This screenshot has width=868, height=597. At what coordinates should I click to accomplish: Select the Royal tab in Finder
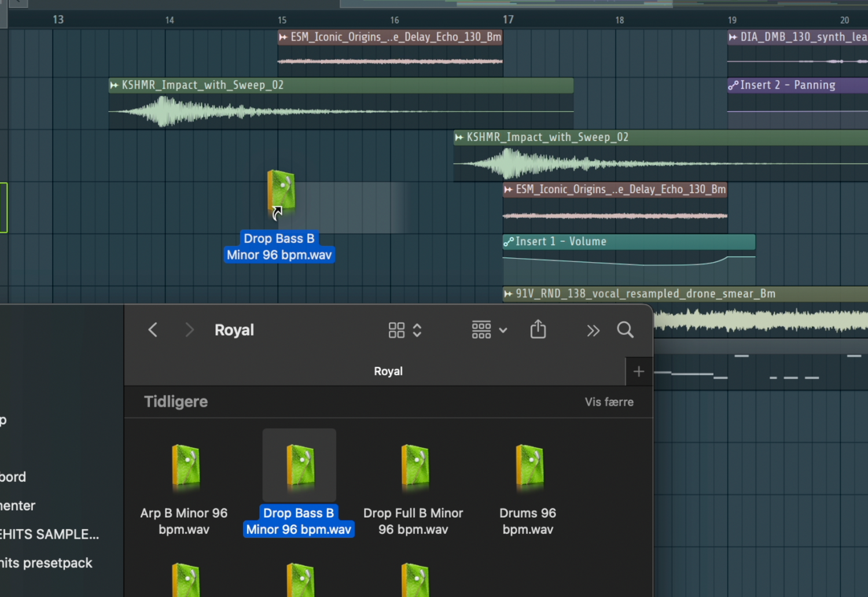click(388, 371)
